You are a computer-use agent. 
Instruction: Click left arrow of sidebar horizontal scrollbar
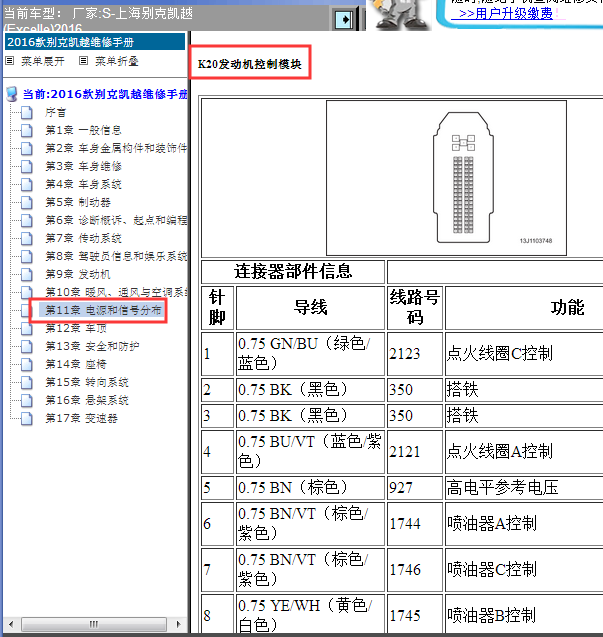pos(11,624)
